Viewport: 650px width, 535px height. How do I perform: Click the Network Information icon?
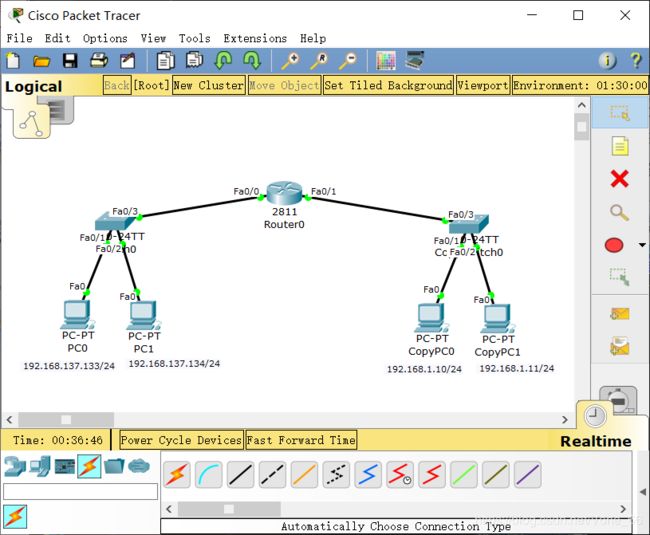point(607,61)
